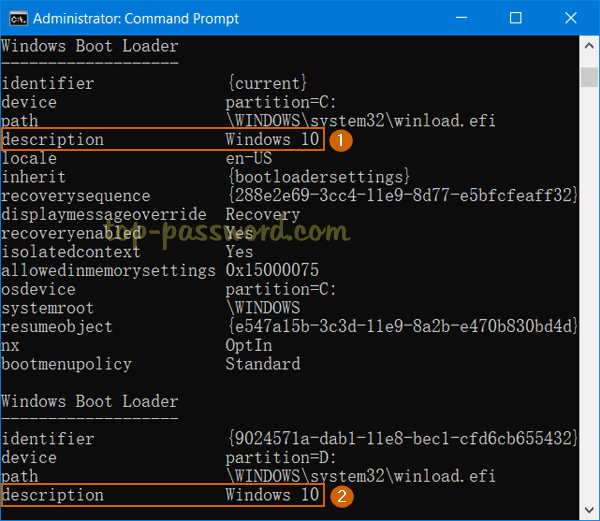Screen dimensions: 600x521
Task: Click the resumeobject GUID value
Action: [x=401, y=327]
